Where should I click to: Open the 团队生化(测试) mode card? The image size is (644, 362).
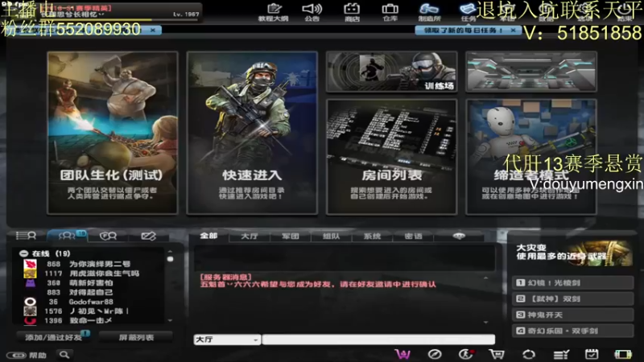[113, 133]
